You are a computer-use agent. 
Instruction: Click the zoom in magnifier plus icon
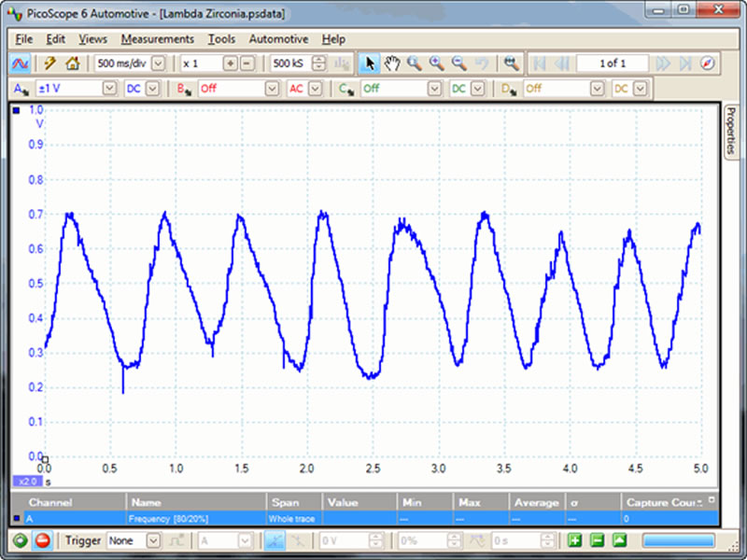(x=436, y=63)
